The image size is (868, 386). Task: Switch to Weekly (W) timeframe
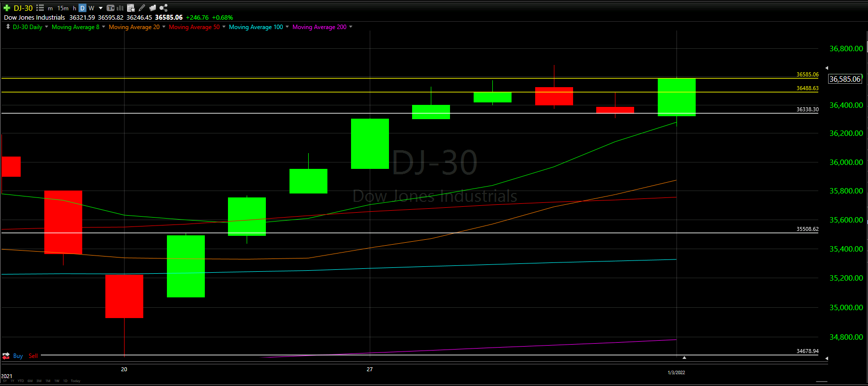pos(91,8)
